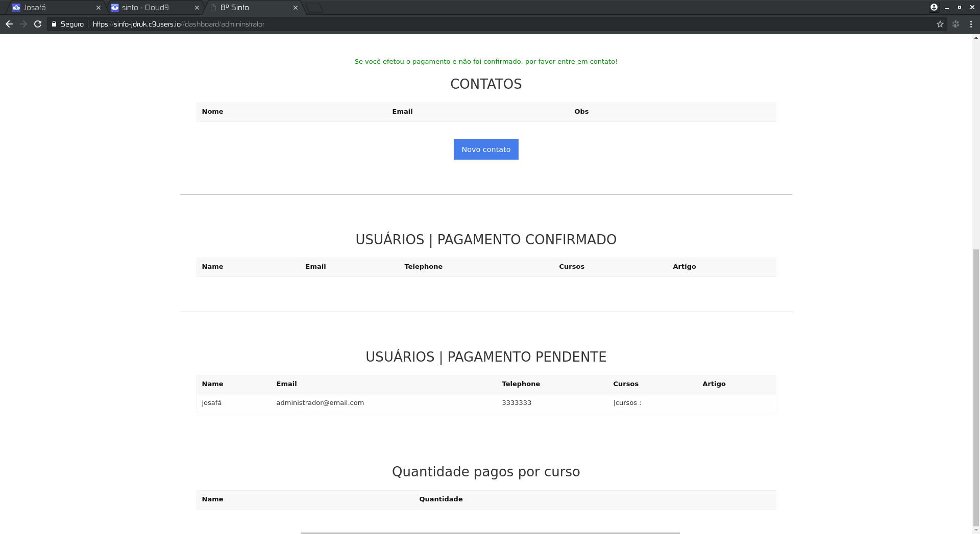Image resolution: width=980 pixels, height=534 pixels.
Task: Click administrador@email.com cell
Action: click(x=320, y=403)
